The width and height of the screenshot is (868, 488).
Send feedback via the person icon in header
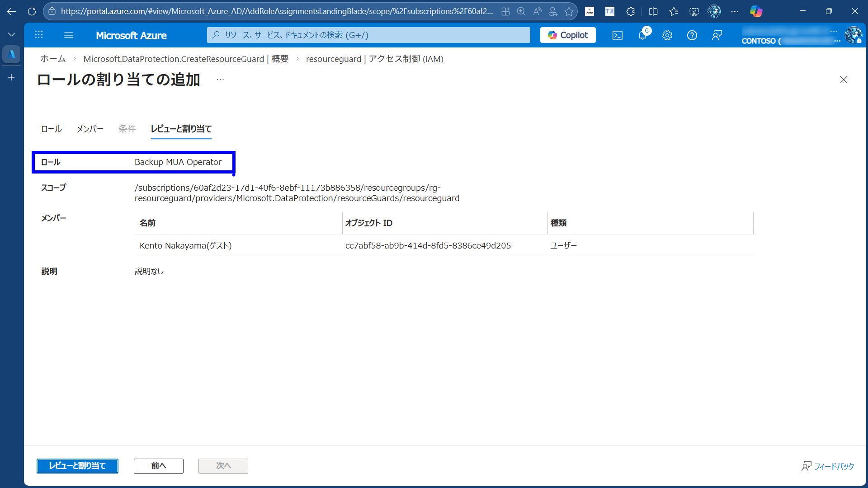717,35
